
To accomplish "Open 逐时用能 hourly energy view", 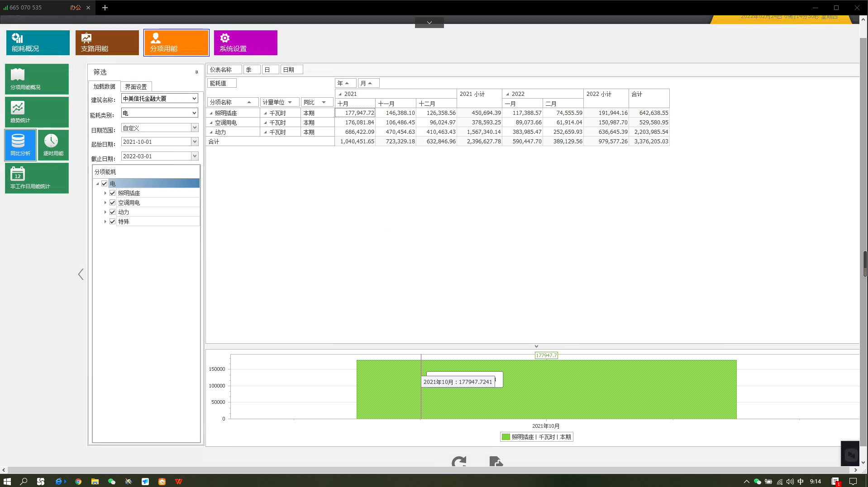I will pyautogui.click(x=53, y=145).
